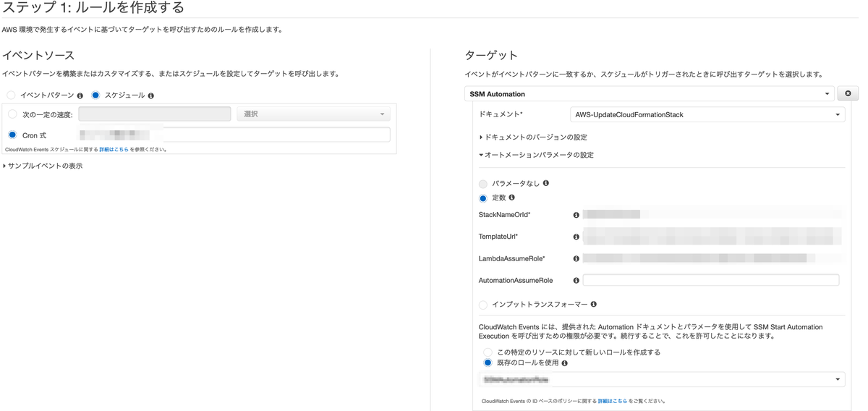868x411 pixels.
Task: Click the StackNameOrId info icon
Action: (576, 215)
